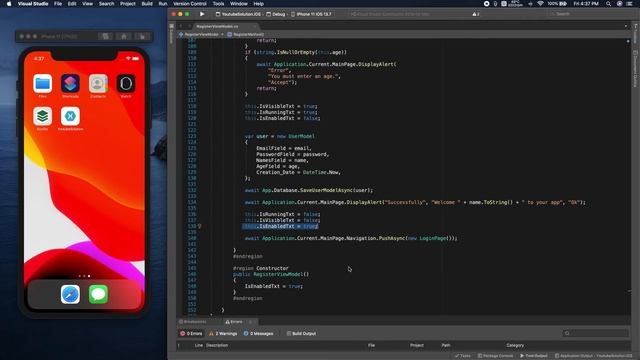Open the YoutubeSolution.iOS project selector
The width and height of the screenshot is (640, 360).
238,14
